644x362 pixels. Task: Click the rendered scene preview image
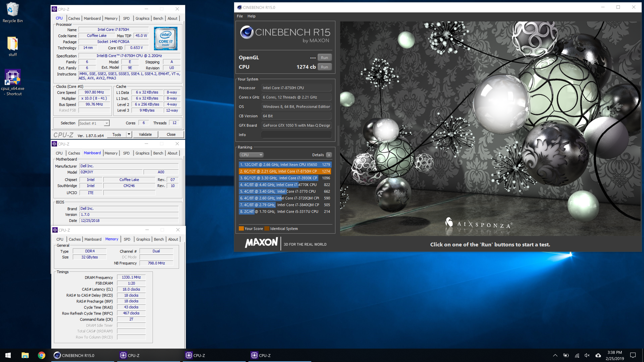coord(490,128)
